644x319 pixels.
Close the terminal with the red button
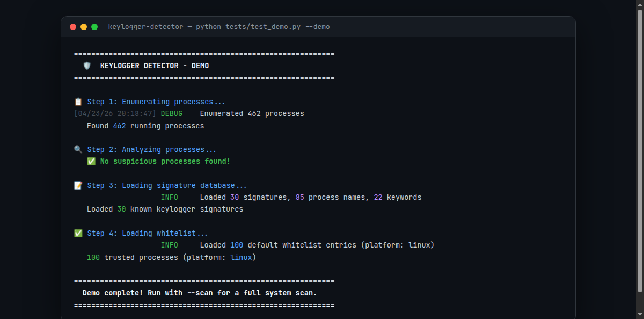click(x=73, y=27)
